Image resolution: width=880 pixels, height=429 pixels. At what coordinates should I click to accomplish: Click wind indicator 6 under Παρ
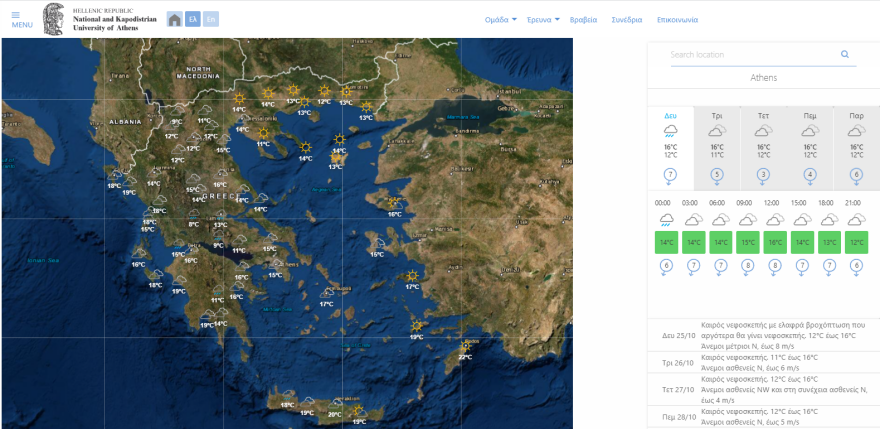pos(856,176)
